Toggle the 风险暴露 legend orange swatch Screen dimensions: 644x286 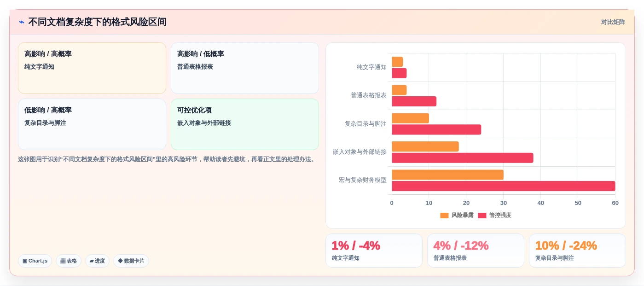444,216
